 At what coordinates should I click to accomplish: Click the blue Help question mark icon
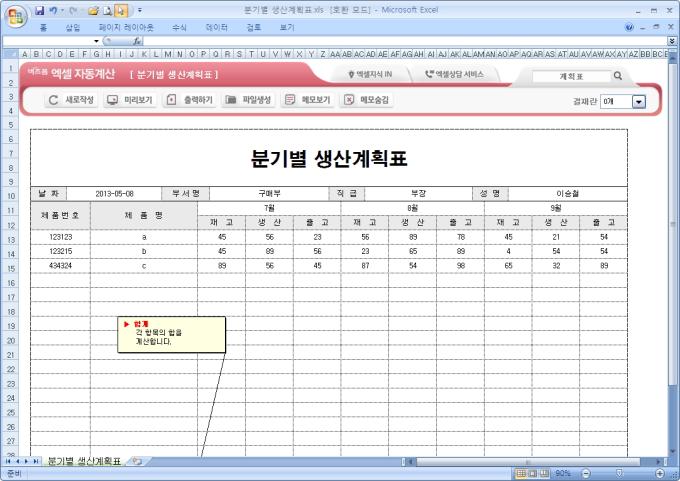(629, 27)
